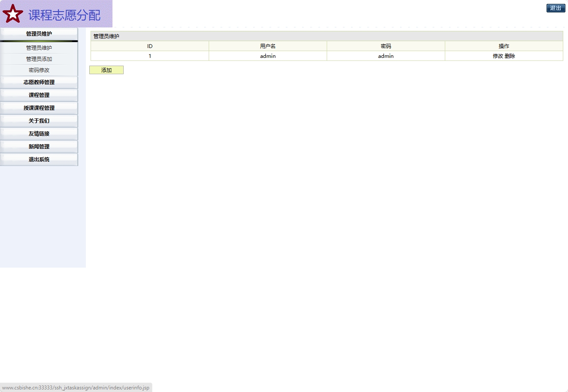This screenshot has height=392, width=568.
Task: Expand the 新闻管理 sidebar section
Action: click(39, 147)
